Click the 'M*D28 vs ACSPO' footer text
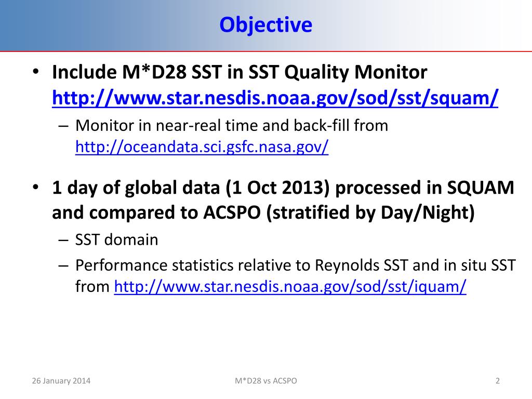This screenshot has height=399, width=532. tap(266, 381)
